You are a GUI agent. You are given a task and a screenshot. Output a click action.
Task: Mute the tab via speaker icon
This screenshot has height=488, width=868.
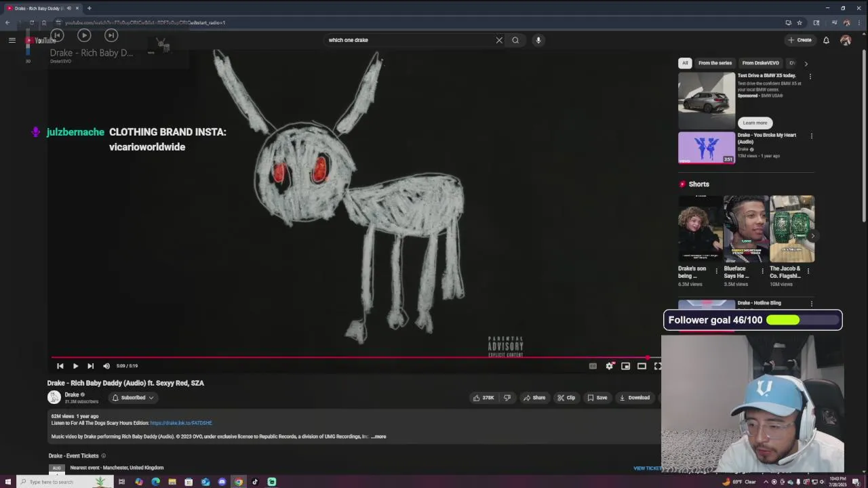[x=68, y=8]
